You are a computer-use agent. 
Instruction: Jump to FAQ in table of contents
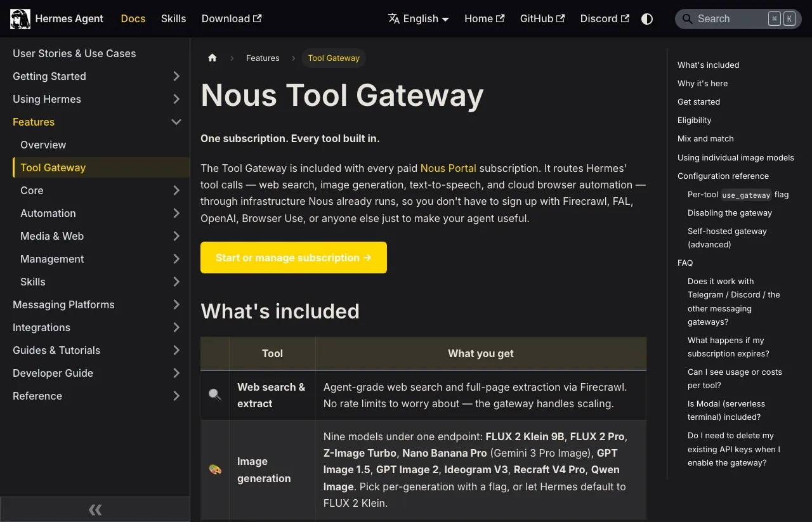tap(685, 263)
